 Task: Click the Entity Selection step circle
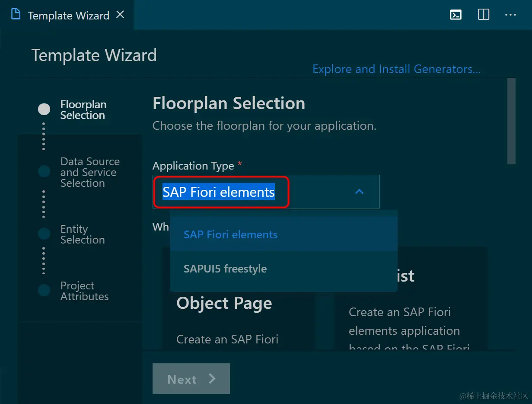[44, 234]
